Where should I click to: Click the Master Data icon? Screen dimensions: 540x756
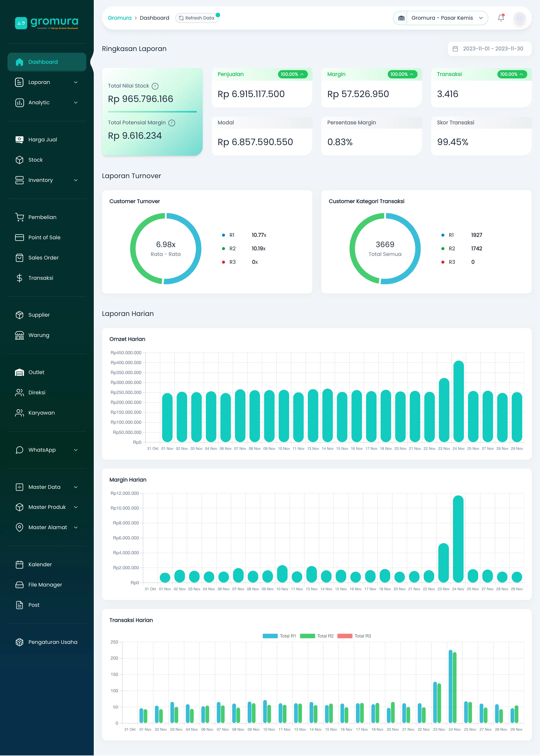coord(19,487)
